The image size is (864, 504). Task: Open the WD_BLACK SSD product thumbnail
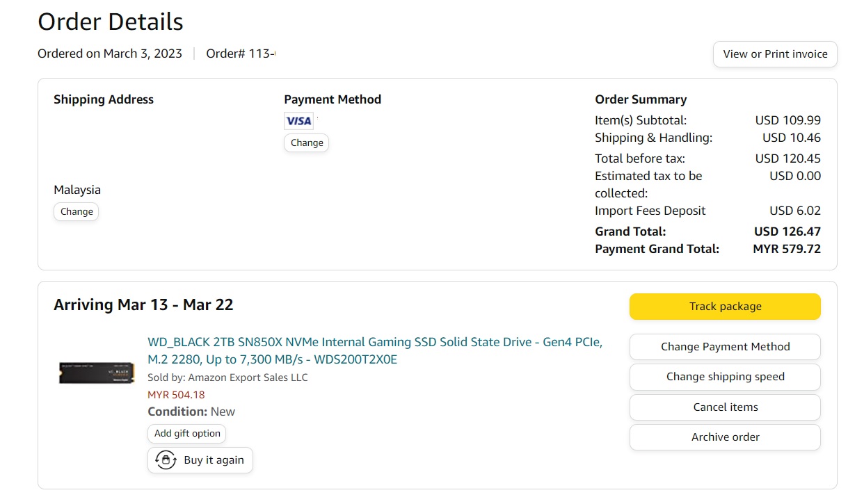pos(96,373)
